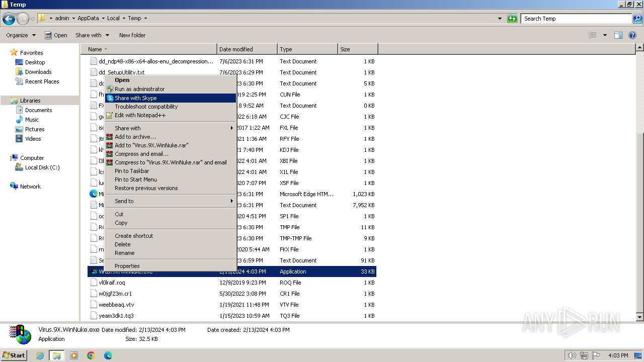Open Videos library
Image resolution: width=644 pixels, height=362 pixels.
[x=33, y=139]
